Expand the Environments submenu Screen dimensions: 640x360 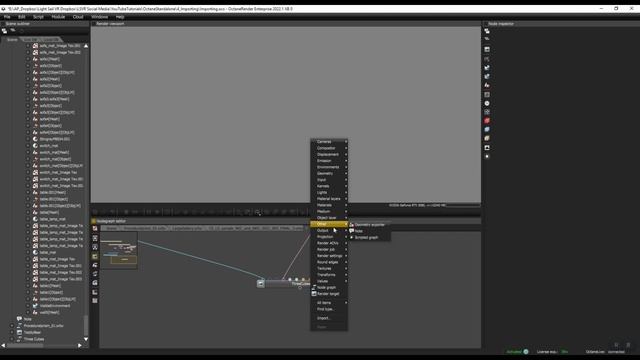pyautogui.click(x=329, y=167)
